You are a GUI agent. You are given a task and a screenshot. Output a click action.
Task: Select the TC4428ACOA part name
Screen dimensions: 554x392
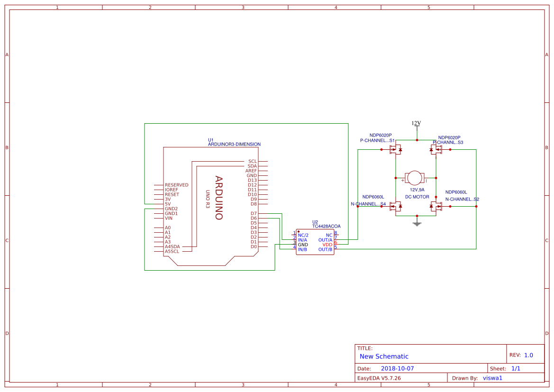point(327,226)
